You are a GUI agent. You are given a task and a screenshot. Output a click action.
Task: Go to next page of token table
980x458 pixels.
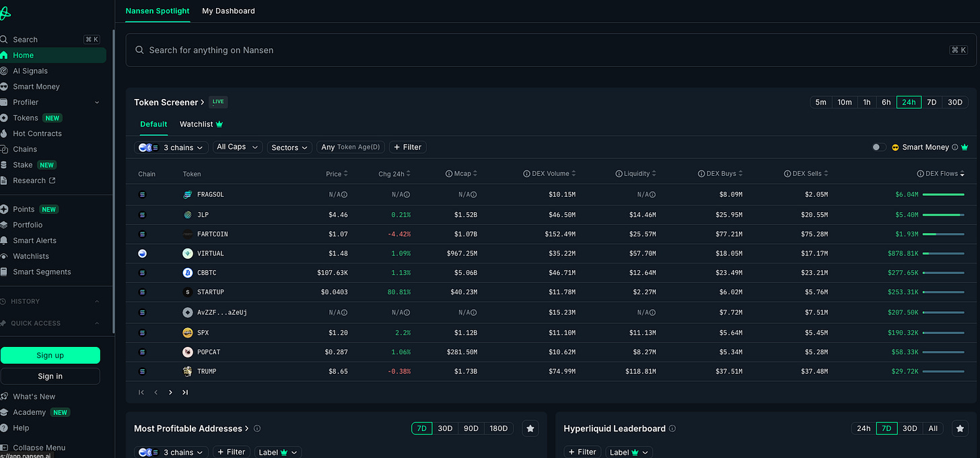click(170, 392)
